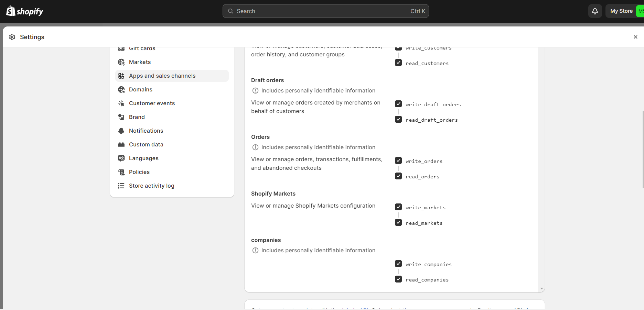This screenshot has width=644, height=310.
Task: Open the notifications bell icon
Action: 595,11
